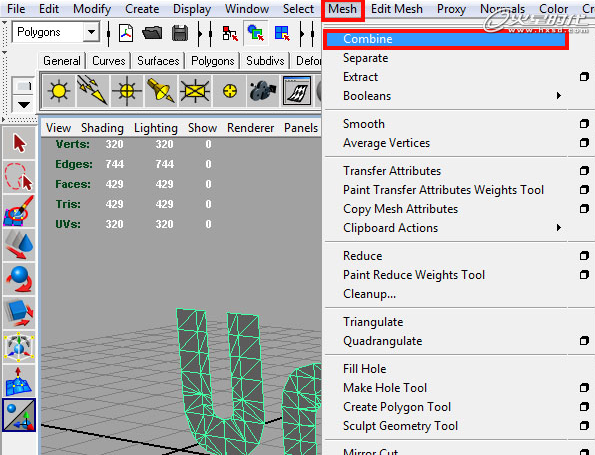This screenshot has width=595, height=455.
Task: Open the Modify menu
Action: [x=92, y=9]
